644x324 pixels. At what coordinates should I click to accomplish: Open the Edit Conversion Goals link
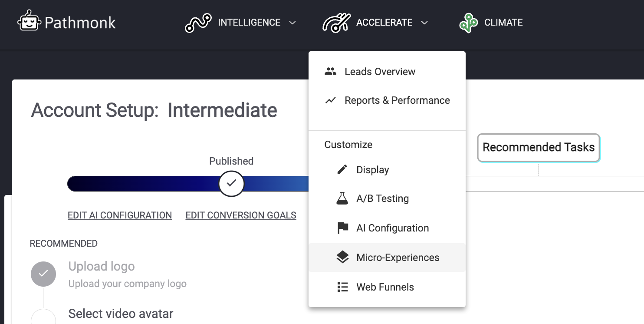tap(241, 215)
